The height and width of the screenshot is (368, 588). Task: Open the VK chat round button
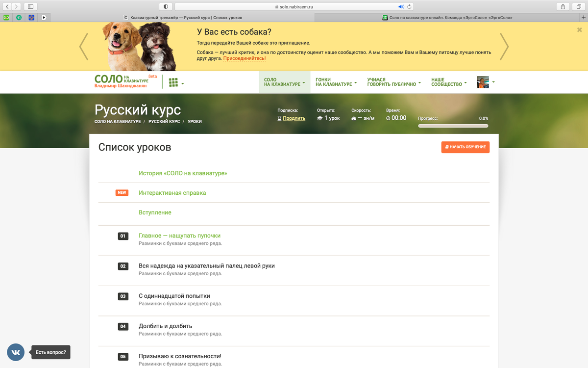[16, 352]
